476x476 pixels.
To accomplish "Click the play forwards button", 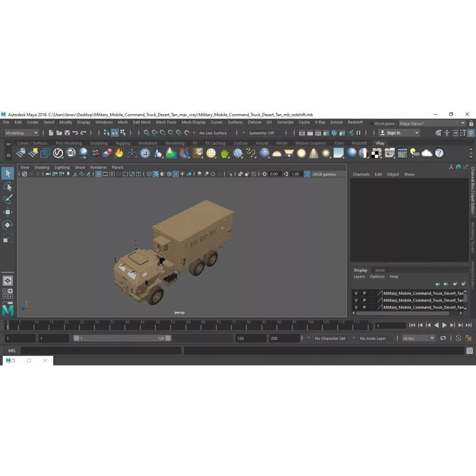I will [x=444, y=325].
